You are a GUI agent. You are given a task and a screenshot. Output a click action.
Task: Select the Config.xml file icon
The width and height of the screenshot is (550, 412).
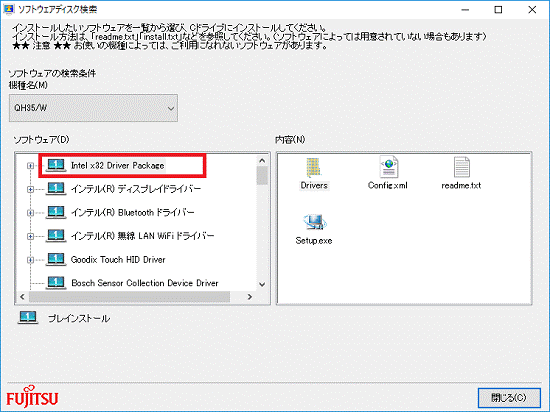(x=388, y=167)
